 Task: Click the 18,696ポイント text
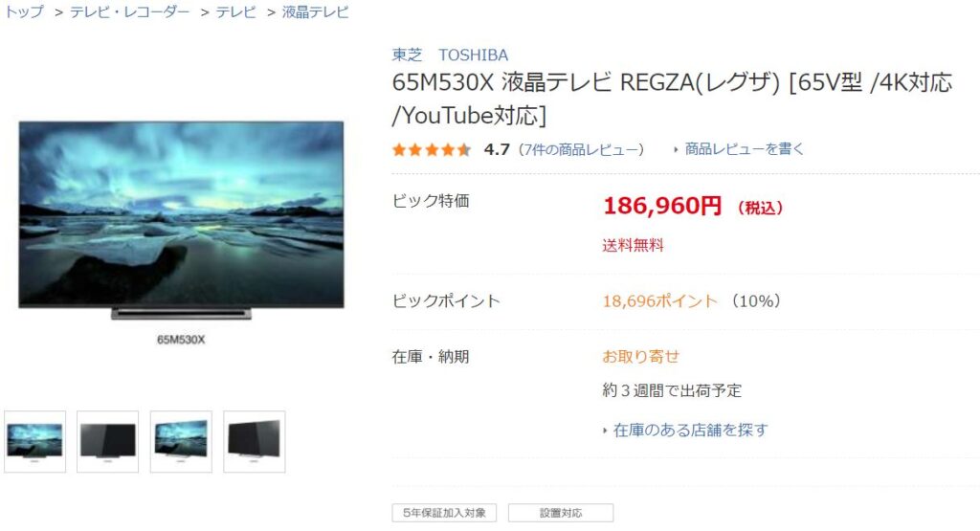click(660, 301)
